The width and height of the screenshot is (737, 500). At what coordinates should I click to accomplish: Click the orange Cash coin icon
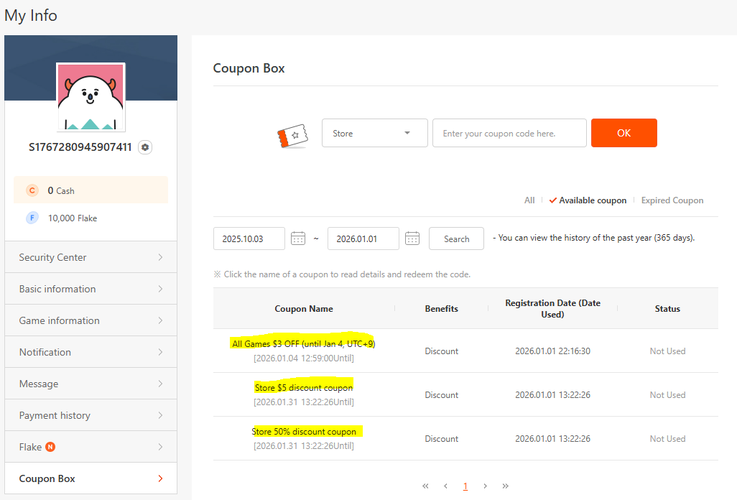(x=32, y=190)
